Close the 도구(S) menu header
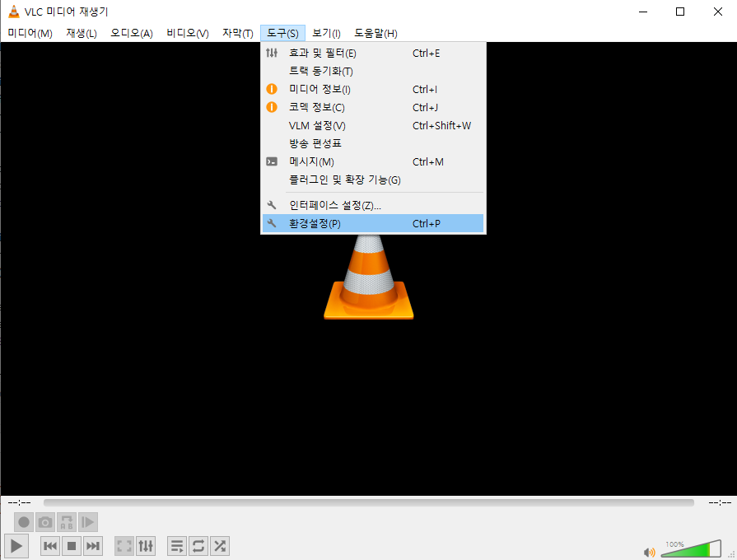The image size is (737, 560). click(282, 34)
